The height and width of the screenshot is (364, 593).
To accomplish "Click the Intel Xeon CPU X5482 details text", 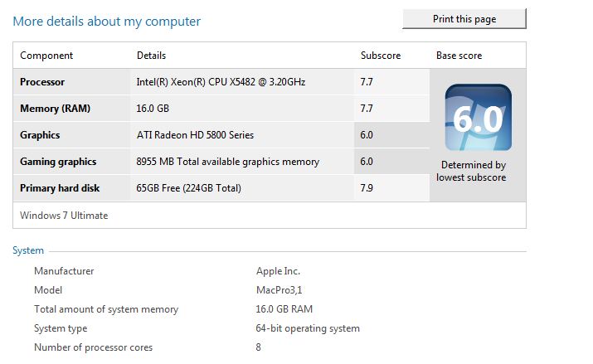I will [221, 82].
